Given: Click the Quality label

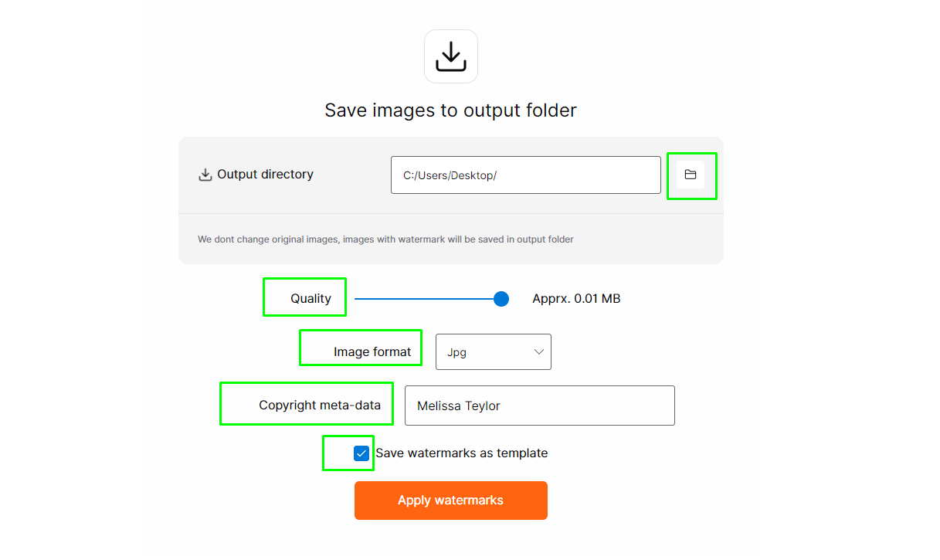Looking at the screenshot, I should pyautogui.click(x=311, y=299).
